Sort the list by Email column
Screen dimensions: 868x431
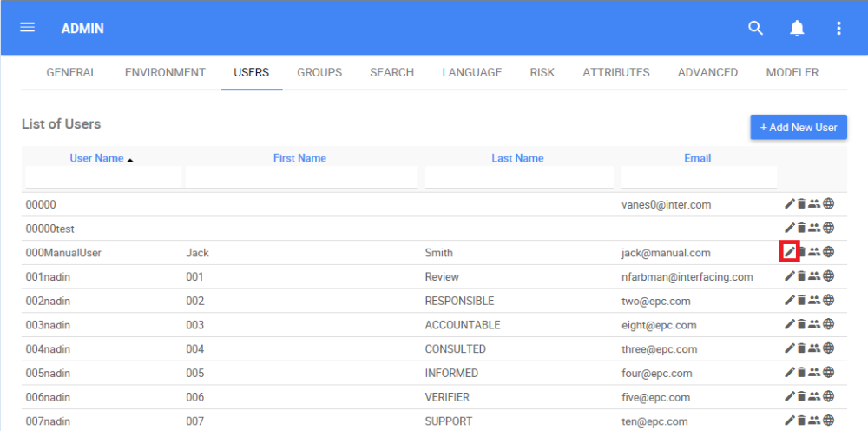coord(697,158)
